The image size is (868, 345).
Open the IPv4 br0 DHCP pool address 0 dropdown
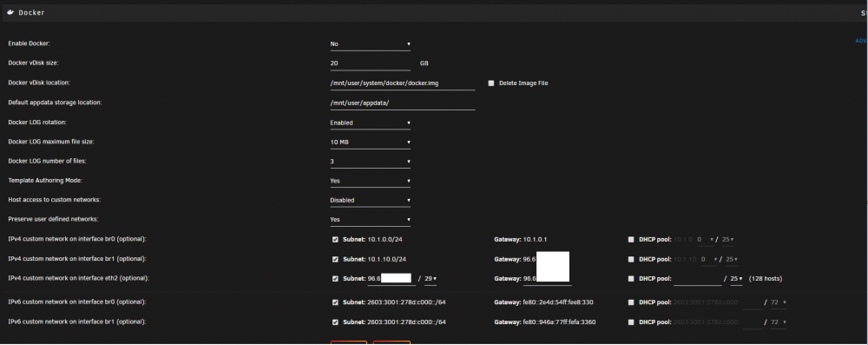[x=704, y=240]
